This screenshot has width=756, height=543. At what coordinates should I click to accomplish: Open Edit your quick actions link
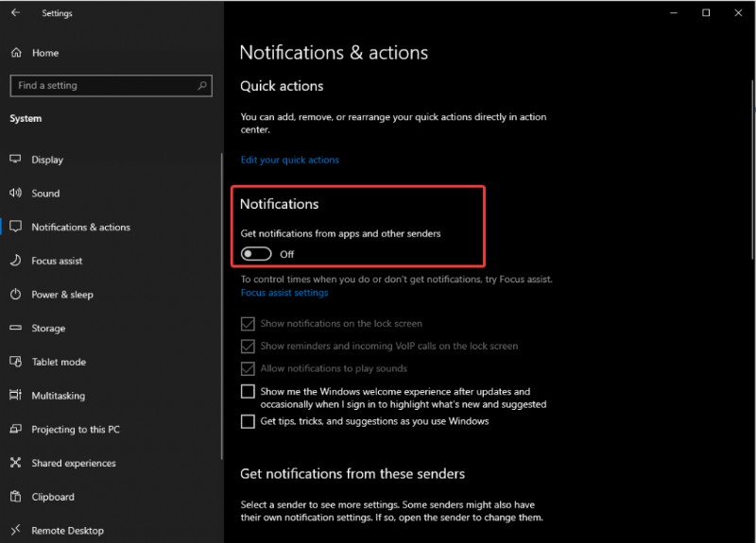pyautogui.click(x=290, y=161)
